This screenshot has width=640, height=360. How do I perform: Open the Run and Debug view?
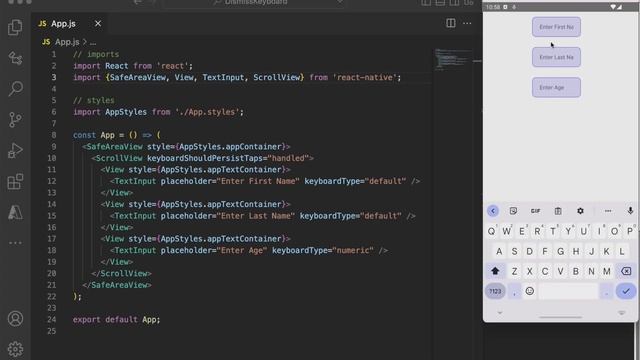[15, 151]
